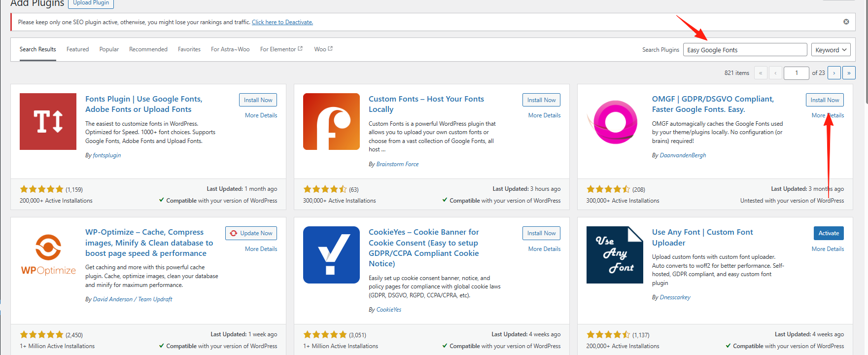Switch to the Popular tab
Screen dimensions: 868x355
109,49
